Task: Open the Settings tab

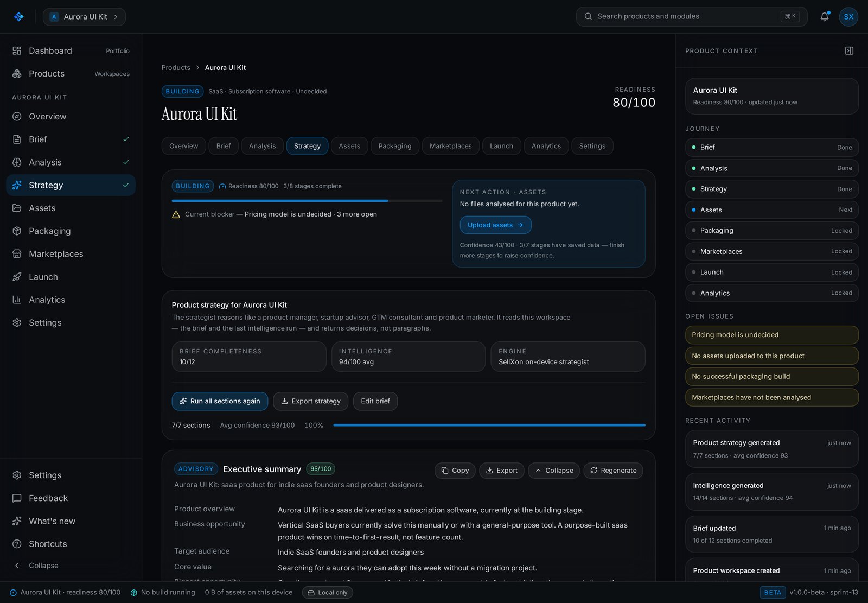Action: (592, 146)
